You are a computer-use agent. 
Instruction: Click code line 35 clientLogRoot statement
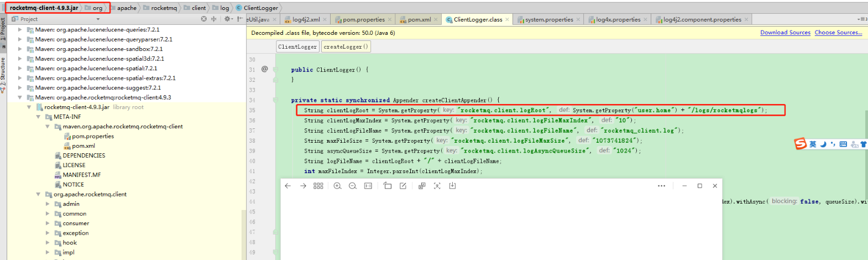click(535, 110)
